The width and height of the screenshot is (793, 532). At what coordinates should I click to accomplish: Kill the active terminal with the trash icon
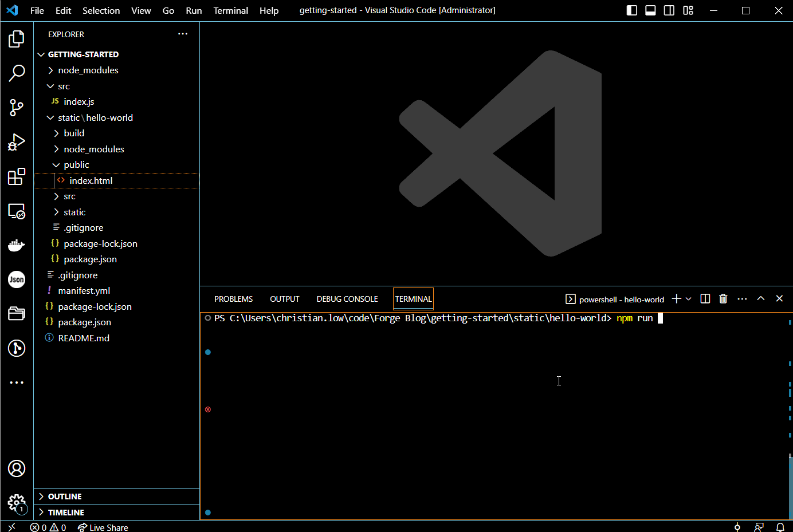click(x=723, y=298)
